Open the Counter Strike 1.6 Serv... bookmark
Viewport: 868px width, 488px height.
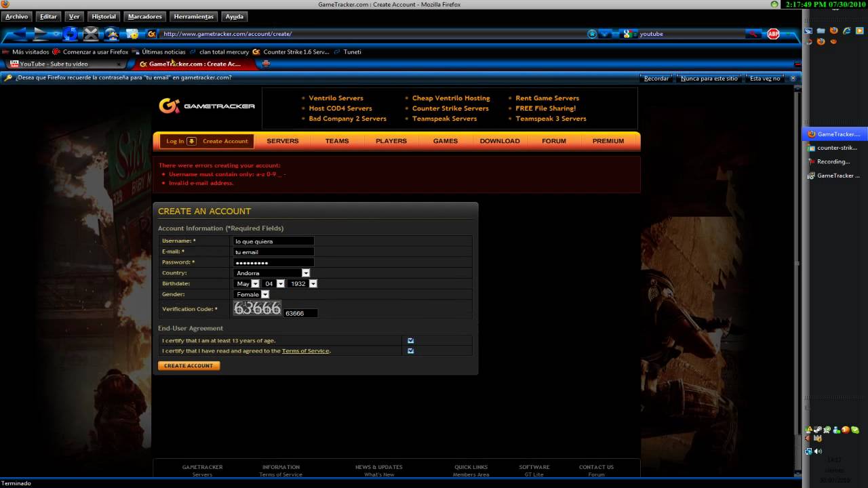click(291, 52)
